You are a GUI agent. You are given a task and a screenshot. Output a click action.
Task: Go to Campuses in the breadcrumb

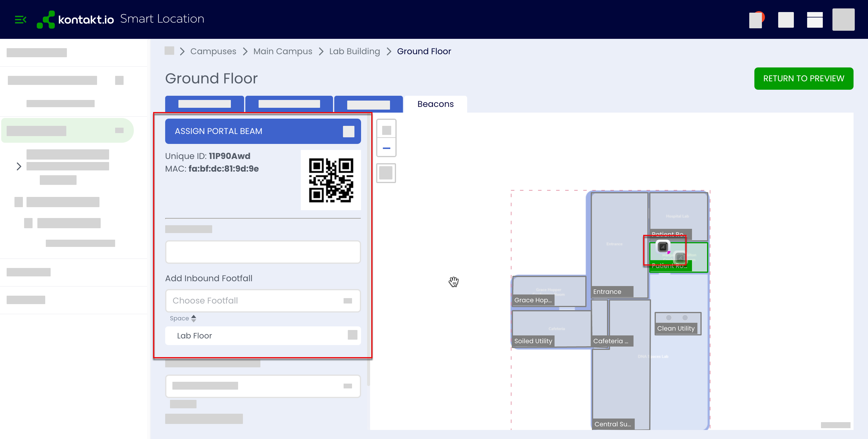(213, 51)
